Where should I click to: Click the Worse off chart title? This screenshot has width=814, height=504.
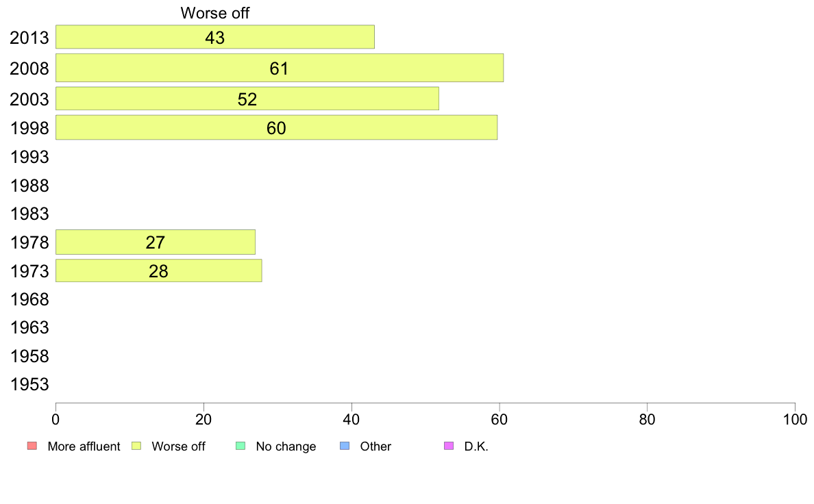point(215,13)
